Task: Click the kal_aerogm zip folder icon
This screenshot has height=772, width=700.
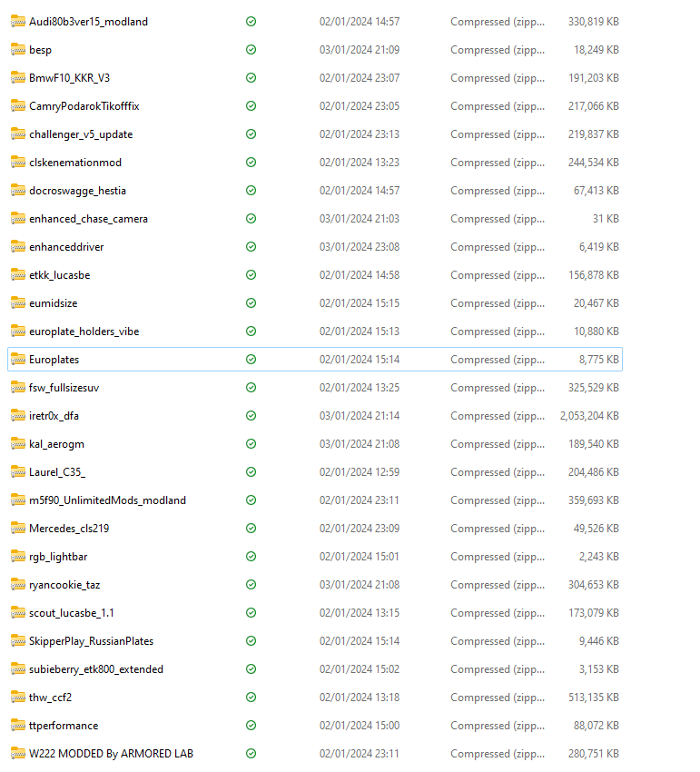Action: pos(18,443)
